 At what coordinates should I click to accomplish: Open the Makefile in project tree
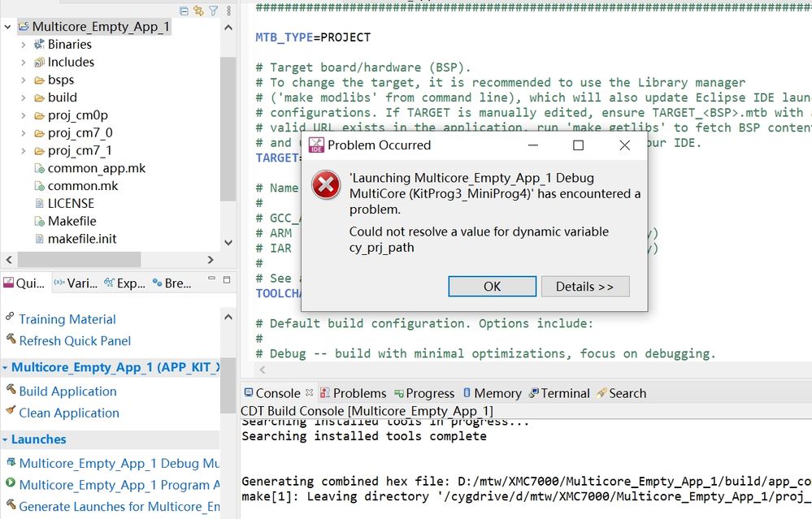[72, 221]
